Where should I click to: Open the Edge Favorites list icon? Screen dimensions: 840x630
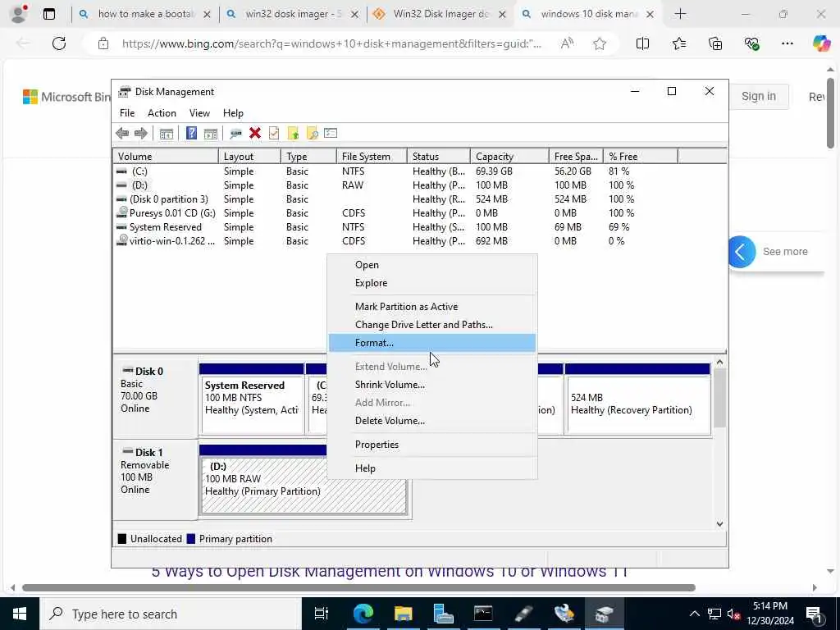678,43
